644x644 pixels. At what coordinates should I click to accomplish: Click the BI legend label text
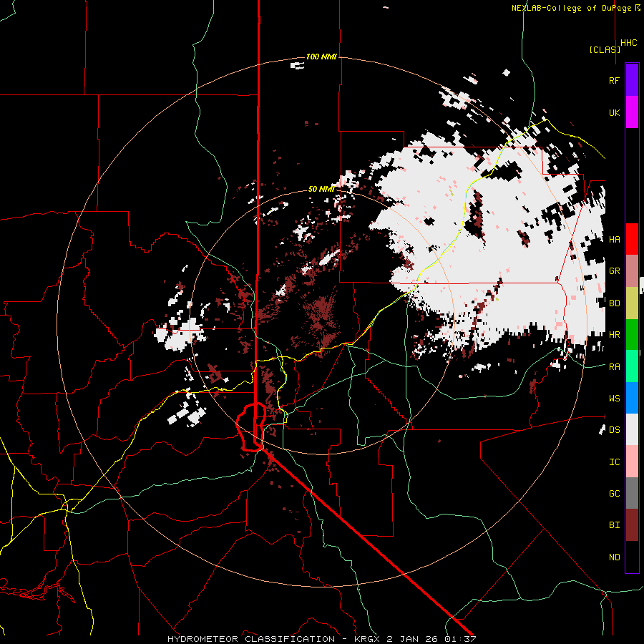click(614, 525)
